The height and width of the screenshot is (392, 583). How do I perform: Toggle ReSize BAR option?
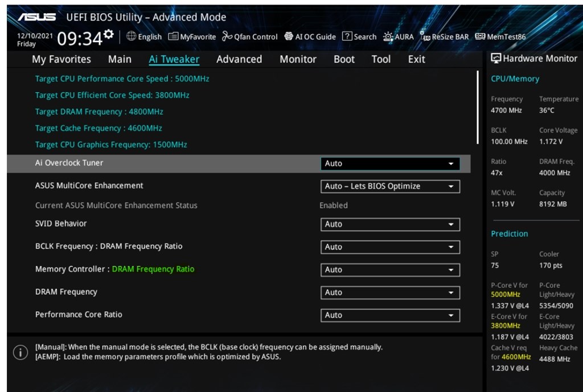444,36
